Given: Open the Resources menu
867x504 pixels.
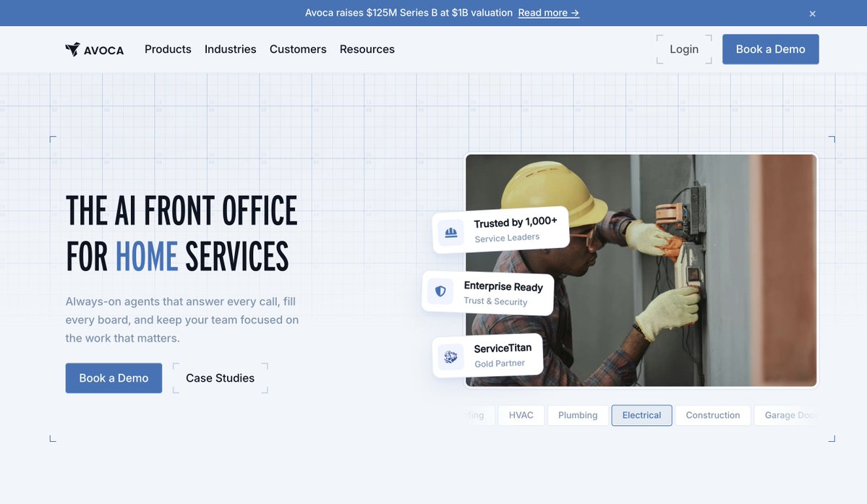Looking at the screenshot, I should tap(367, 49).
